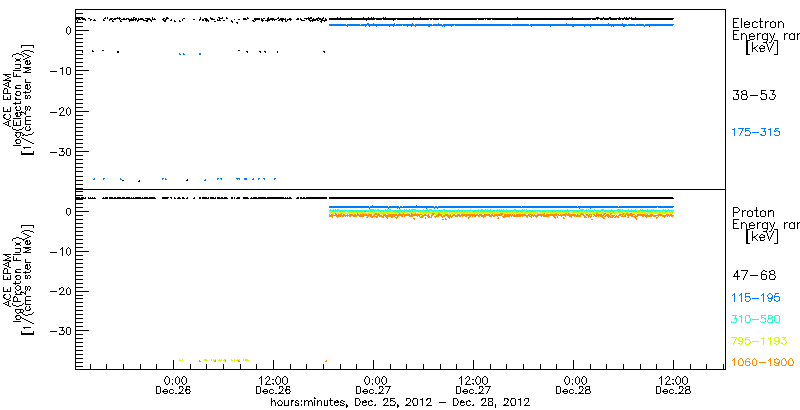Click the 12:00 Dec.27 time tick label

(473, 386)
